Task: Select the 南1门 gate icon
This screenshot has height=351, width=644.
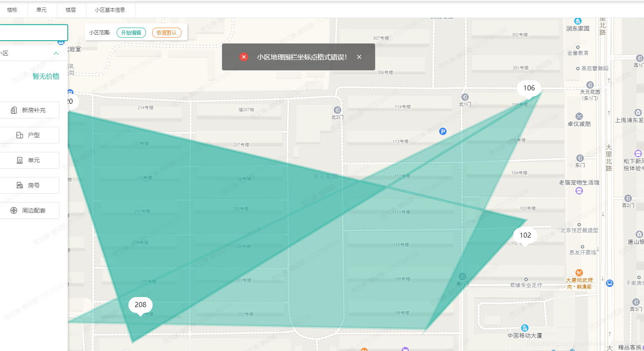Action: coord(462,276)
